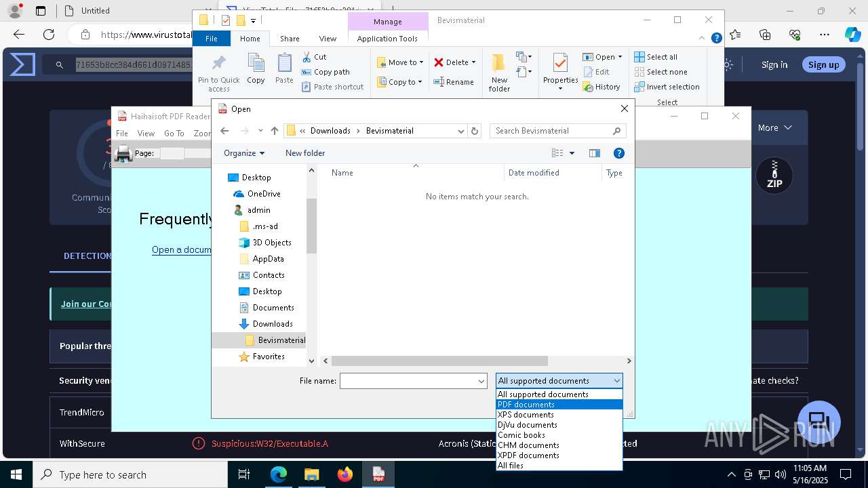The image size is (868, 488).
Task: Click Copy path in Explorer ribbon
Action: coord(325,72)
